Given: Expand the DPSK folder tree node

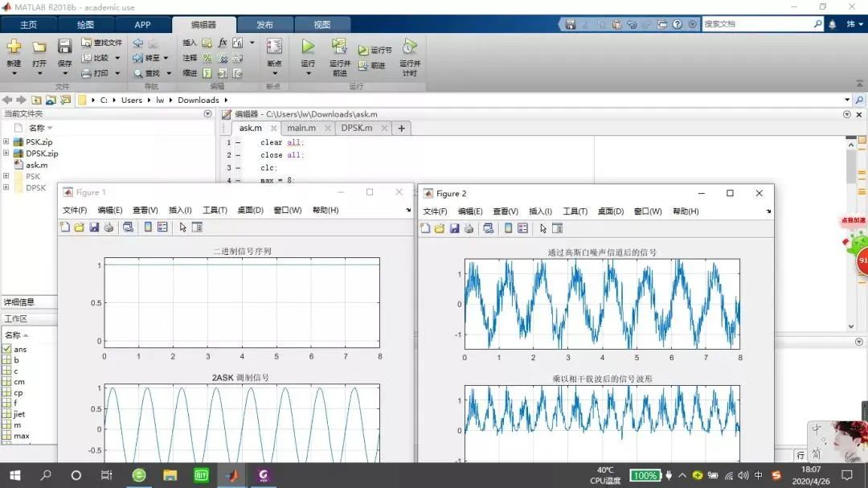Looking at the screenshot, I should tap(6, 187).
